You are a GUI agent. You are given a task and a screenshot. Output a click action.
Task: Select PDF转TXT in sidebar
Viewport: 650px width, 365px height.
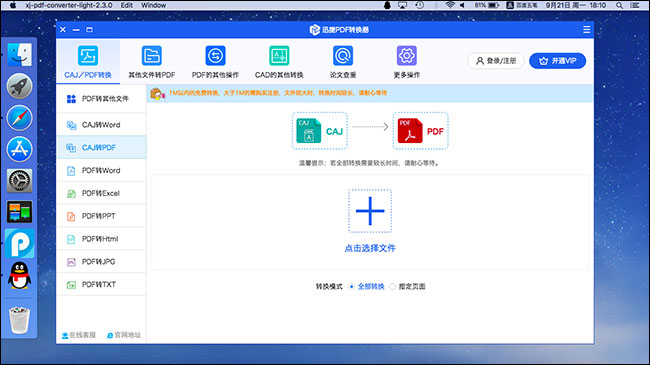[x=101, y=285]
